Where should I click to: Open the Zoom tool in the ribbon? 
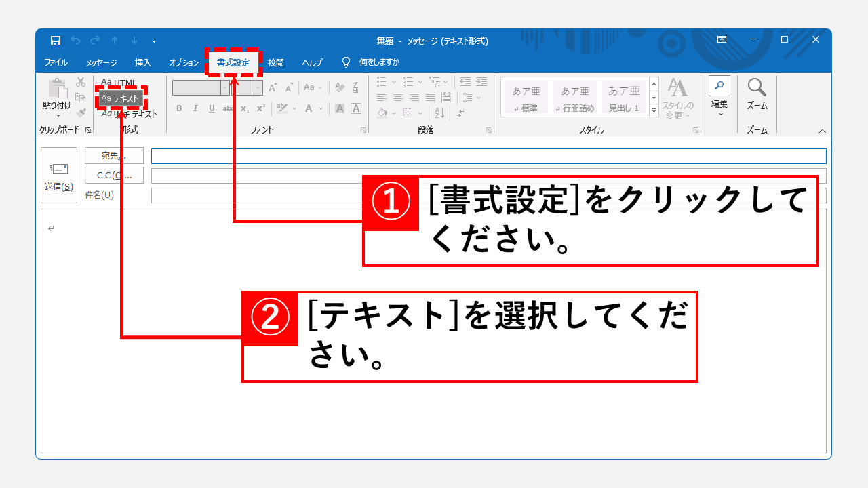(756, 95)
